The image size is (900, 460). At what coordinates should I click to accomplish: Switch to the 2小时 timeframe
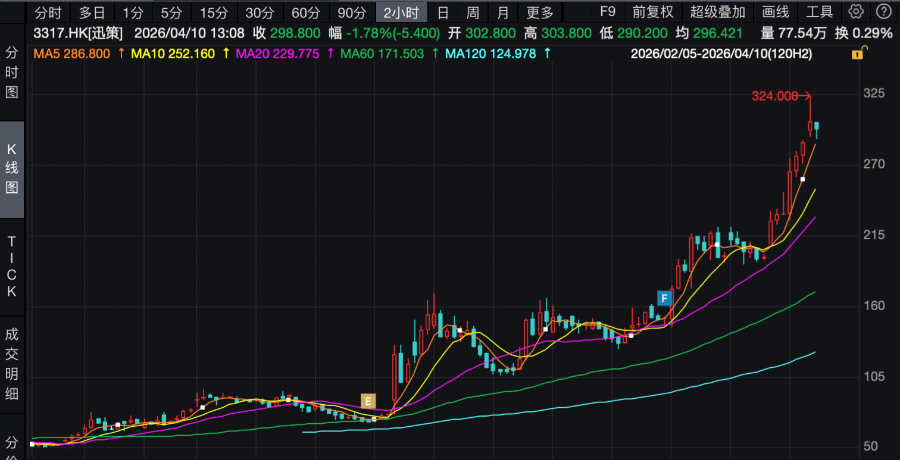[x=402, y=12]
